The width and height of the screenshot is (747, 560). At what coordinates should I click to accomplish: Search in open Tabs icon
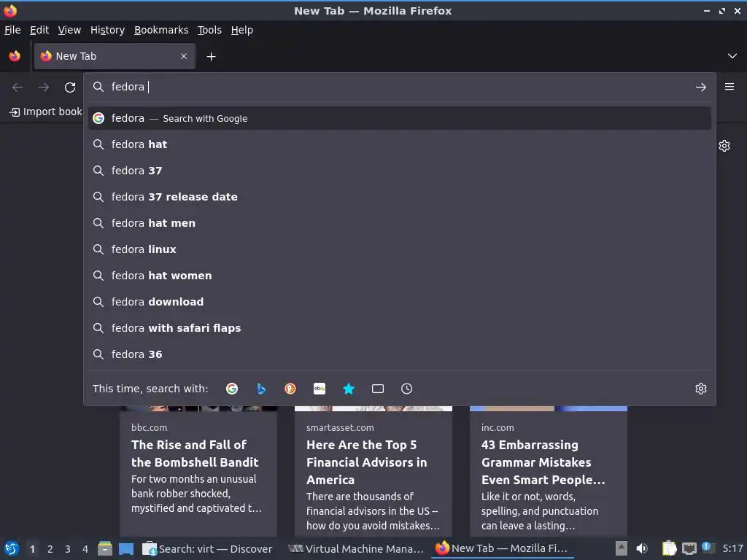pos(378,389)
